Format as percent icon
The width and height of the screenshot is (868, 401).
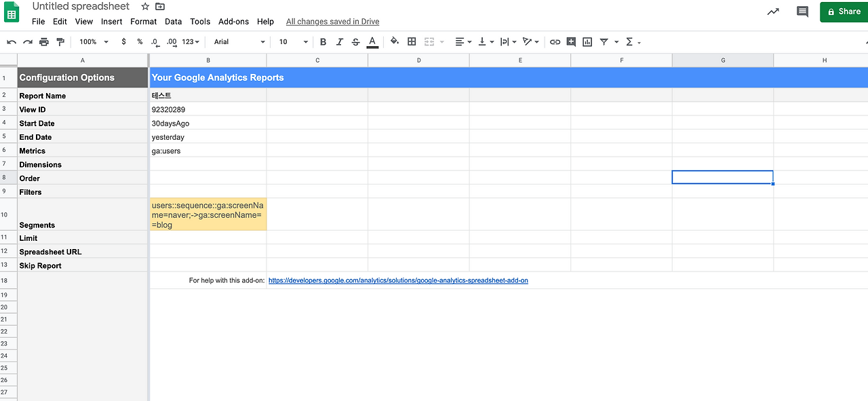pos(140,42)
